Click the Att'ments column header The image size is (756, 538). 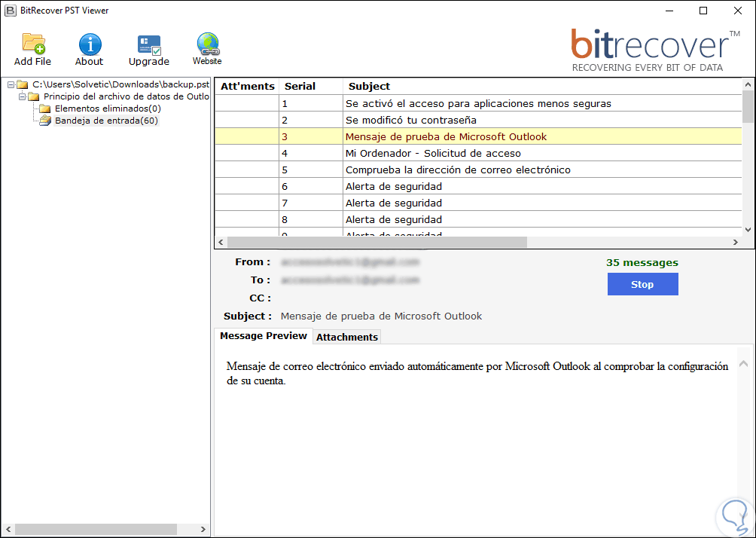point(247,87)
